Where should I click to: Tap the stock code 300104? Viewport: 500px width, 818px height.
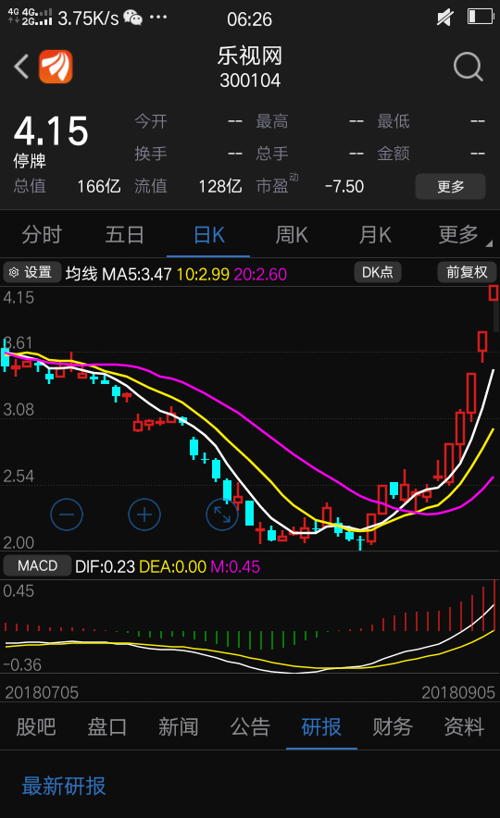(x=250, y=81)
